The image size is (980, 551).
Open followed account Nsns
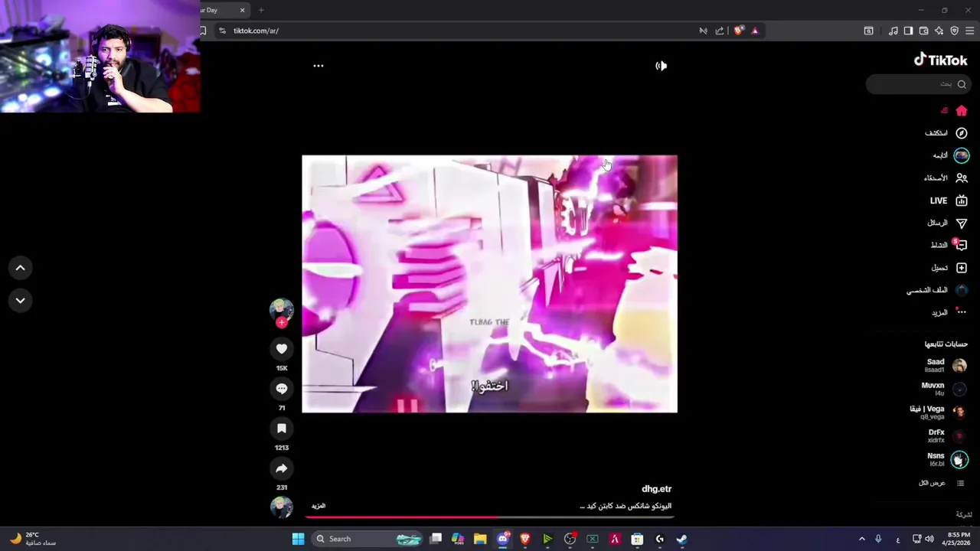[x=948, y=459]
